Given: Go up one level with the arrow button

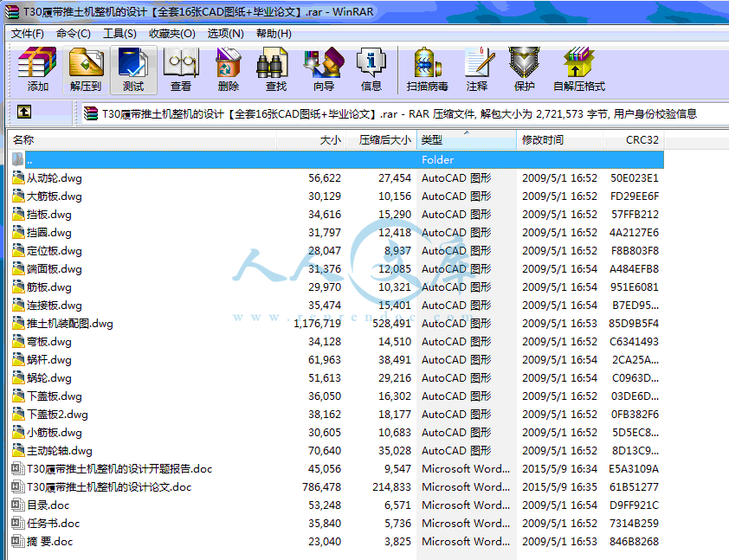Looking at the screenshot, I should click(x=24, y=112).
